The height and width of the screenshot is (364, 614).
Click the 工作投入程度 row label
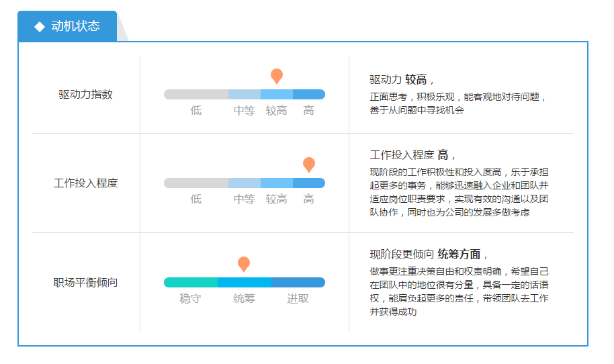86,183
